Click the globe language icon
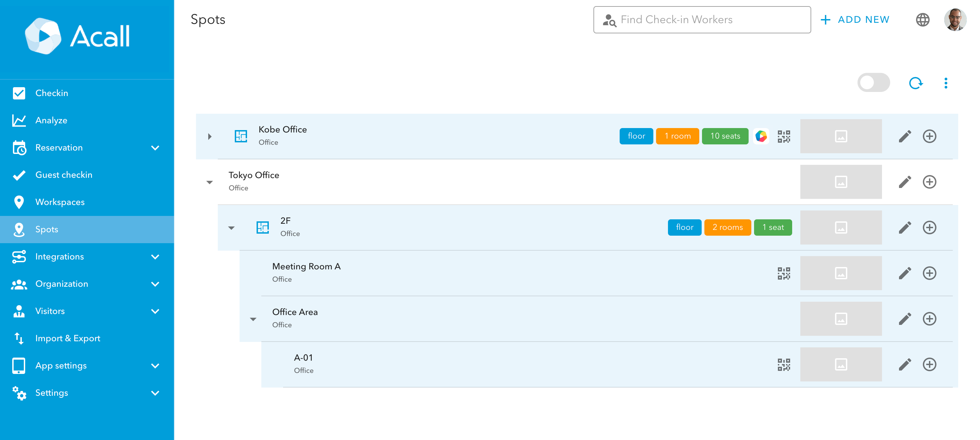The image size is (980, 440). click(x=922, y=20)
